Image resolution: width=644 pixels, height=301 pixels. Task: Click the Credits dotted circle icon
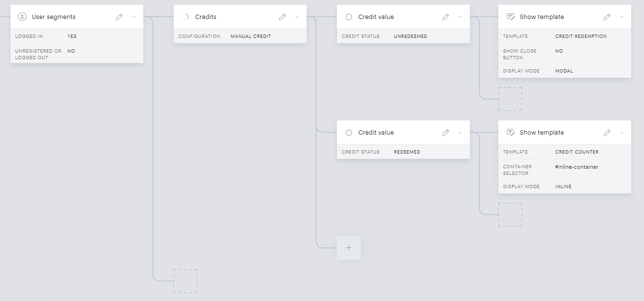[186, 17]
